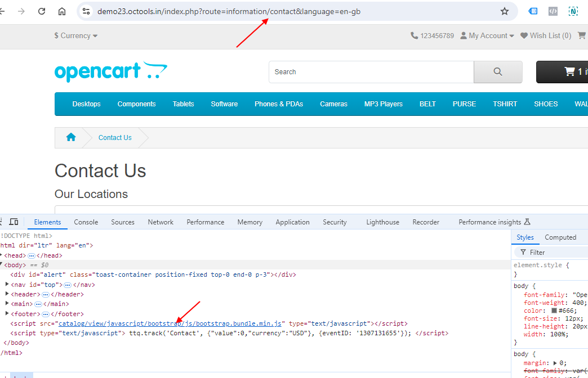Select the Styles pane tab
Viewport: 588px width, 378px height.
click(x=525, y=237)
